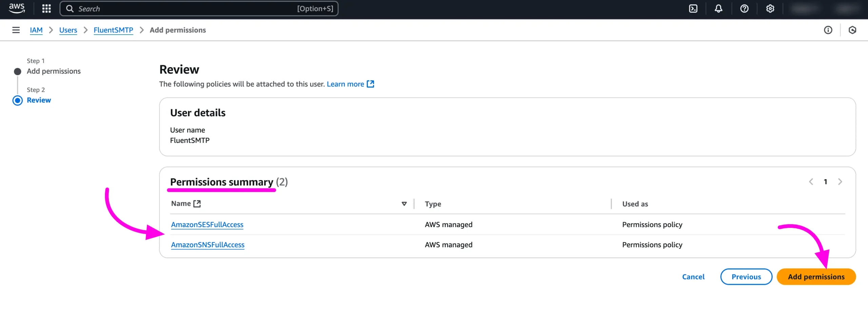Click AWS managed in AmazonSESFullAccess row
This screenshot has width=868, height=317.
pyautogui.click(x=449, y=224)
